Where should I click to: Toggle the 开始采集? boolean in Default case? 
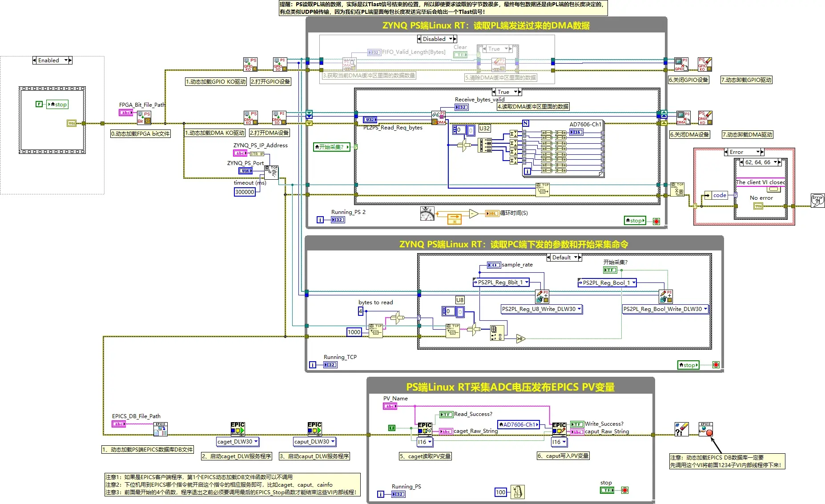click(610, 270)
